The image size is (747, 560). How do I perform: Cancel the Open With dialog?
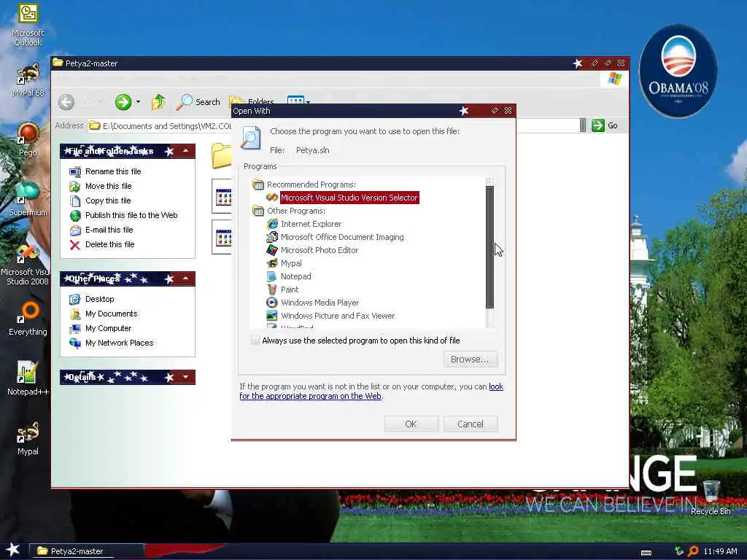[x=471, y=424]
